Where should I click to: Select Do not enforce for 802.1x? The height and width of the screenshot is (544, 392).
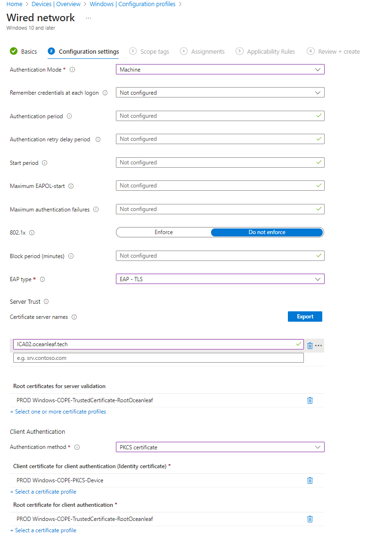(267, 232)
